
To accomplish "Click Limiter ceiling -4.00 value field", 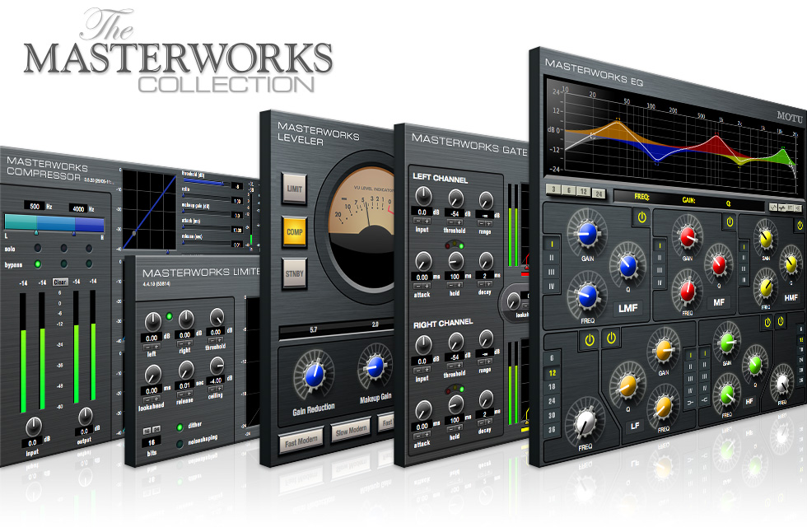I will click(216, 380).
